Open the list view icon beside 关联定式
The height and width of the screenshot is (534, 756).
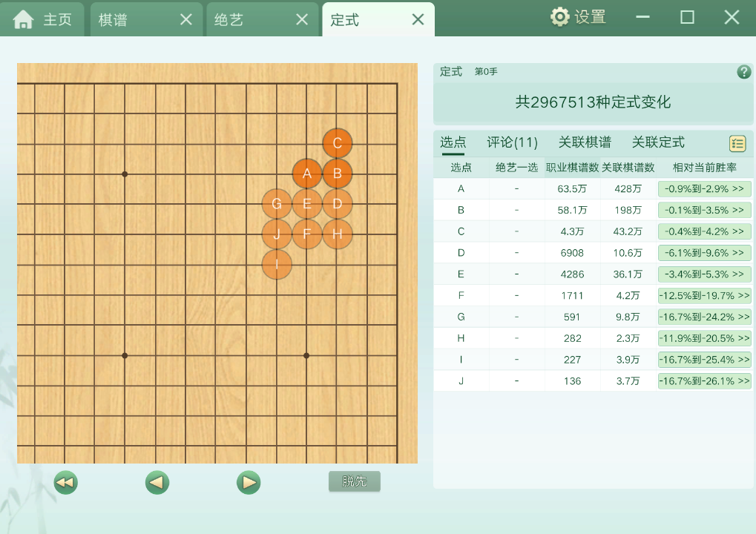[x=737, y=144]
